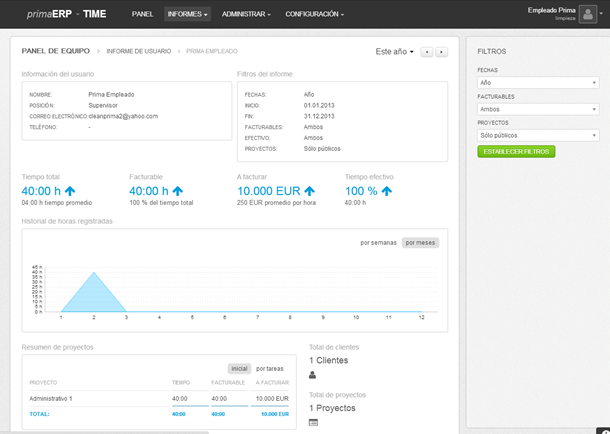Open the Facturables dropdown

(x=538, y=109)
